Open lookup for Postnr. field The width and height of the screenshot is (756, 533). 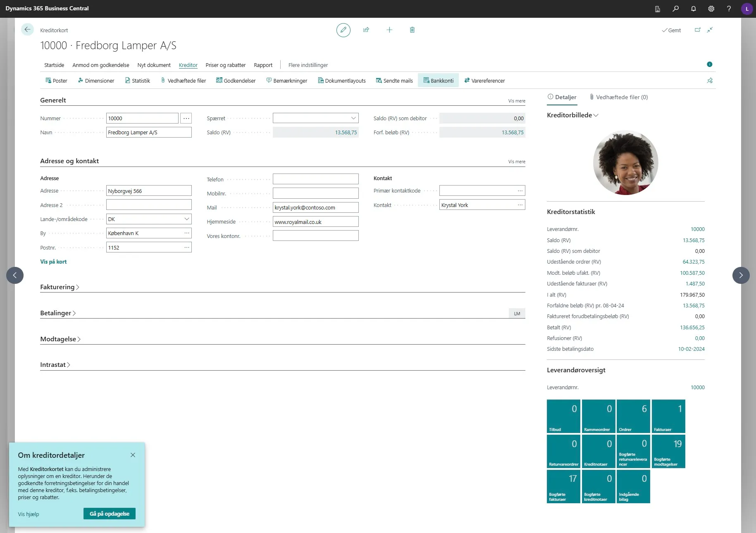[187, 247]
